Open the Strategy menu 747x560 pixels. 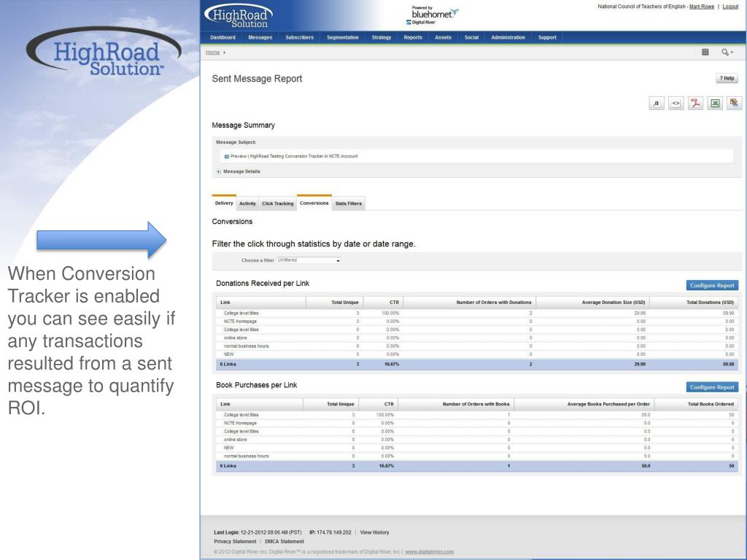coord(381,38)
